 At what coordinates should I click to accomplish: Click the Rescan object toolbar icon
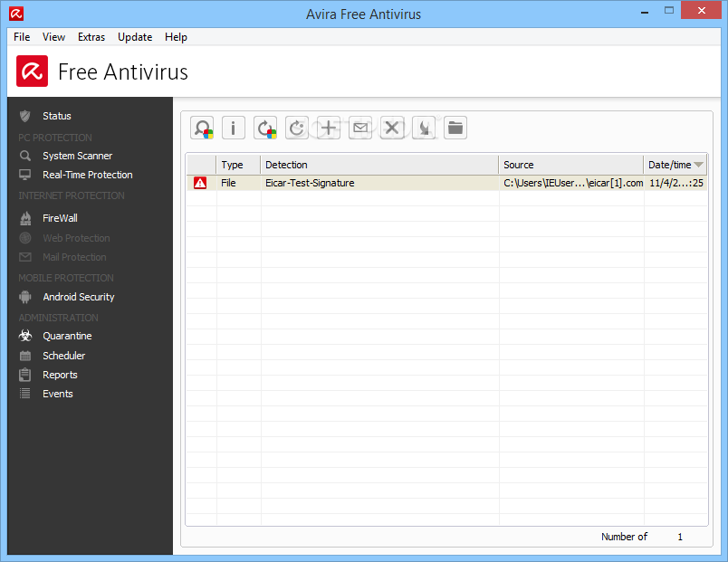click(x=202, y=128)
